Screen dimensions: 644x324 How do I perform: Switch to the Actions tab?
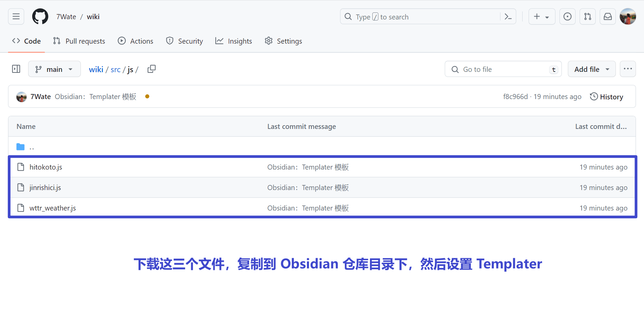point(136,41)
